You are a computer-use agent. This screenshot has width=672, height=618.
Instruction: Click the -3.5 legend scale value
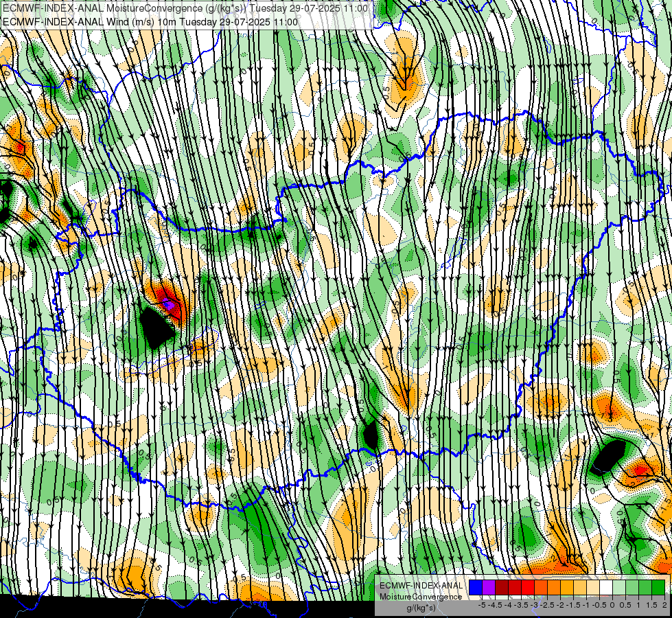[522, 605]
